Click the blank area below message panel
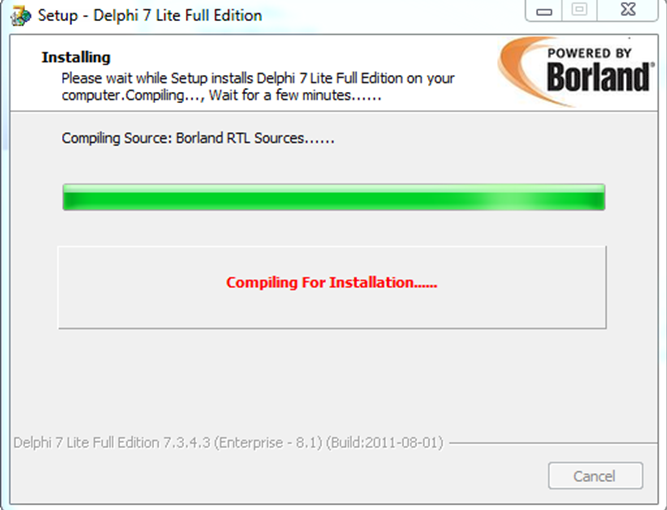This screenshot has height=510, width=667. click(332, 379)
